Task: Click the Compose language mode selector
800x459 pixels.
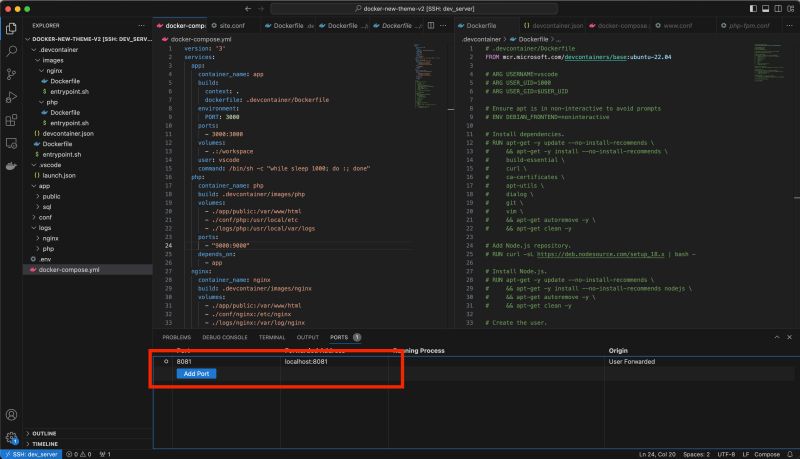Action: 767,454
